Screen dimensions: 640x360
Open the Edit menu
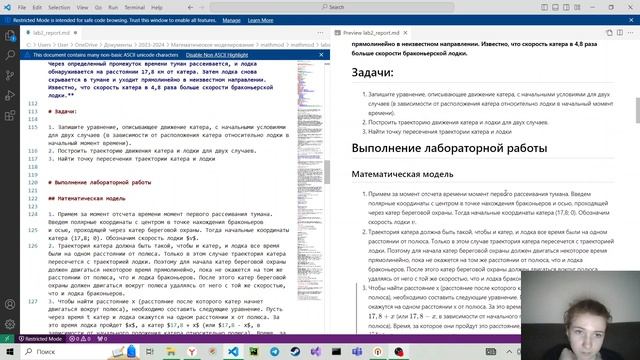click(x=37, y=7)
